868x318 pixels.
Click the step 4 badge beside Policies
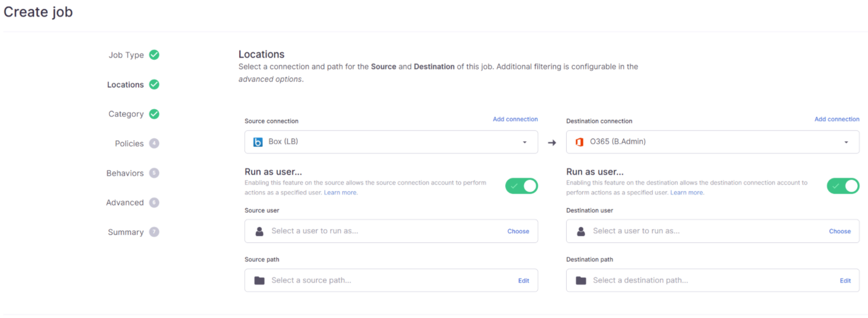coord(154,143)
